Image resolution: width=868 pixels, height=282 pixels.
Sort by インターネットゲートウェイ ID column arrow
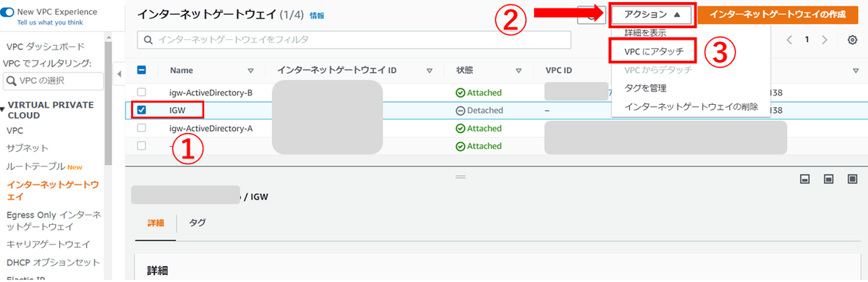[x=430, y=71]
